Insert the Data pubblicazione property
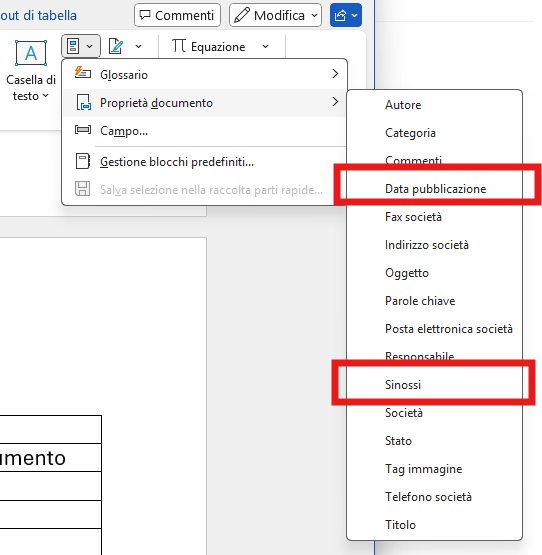The height and width of the screenshot is (555, 542). pyautogui.click(x=434, y=189)
